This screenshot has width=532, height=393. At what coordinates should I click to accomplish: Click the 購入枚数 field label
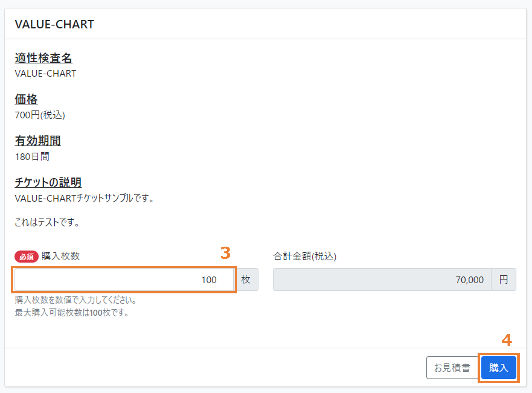click(x=61, y=256)
